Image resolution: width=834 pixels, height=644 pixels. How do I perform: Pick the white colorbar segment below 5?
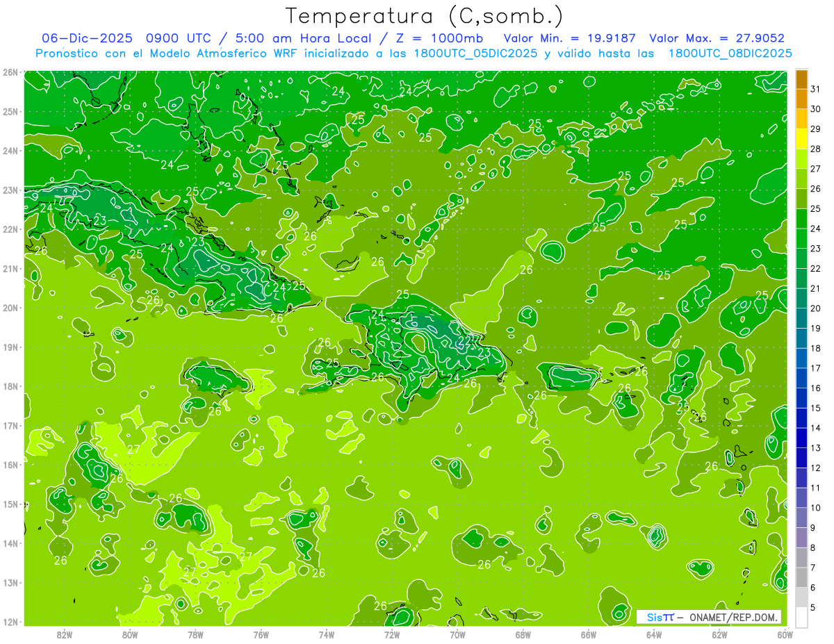click(802, 617)
